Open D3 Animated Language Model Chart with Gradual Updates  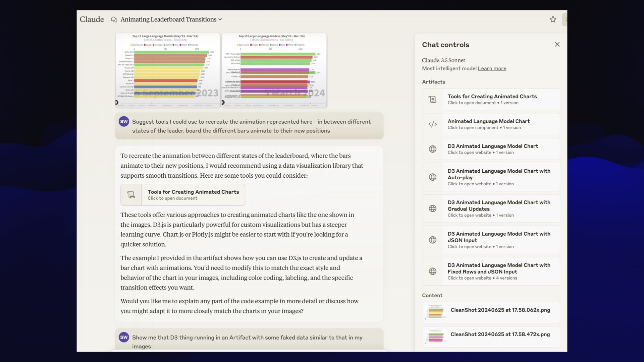point(491,208)
